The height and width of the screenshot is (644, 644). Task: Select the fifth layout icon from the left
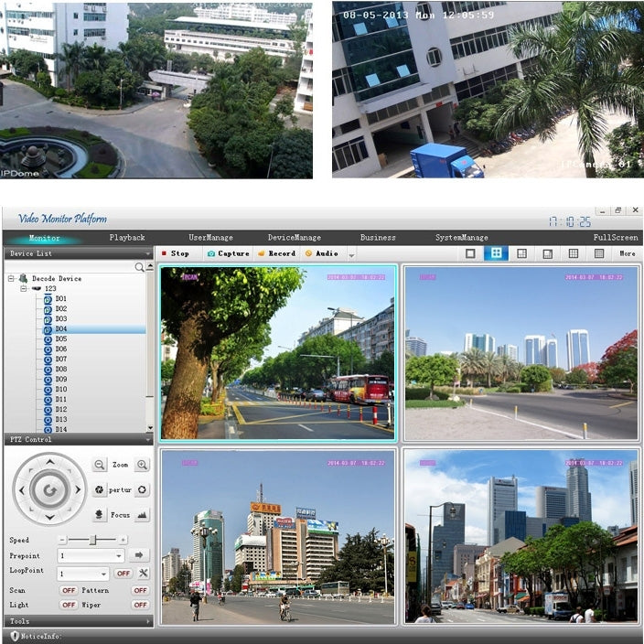click(x=574, y=253)
